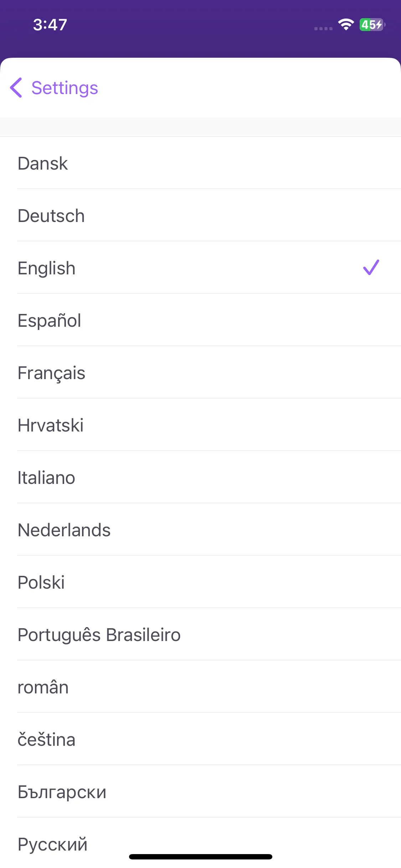Viewport: 401px width, 868px height.
Task: Choose Hrvatski language
Action: click(x=200, y=425)
